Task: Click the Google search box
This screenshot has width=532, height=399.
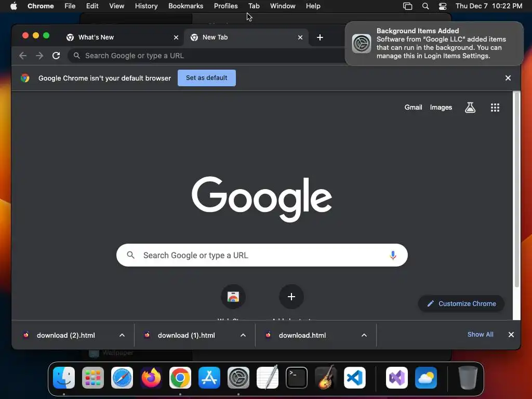Action: (x=262, y=255)
